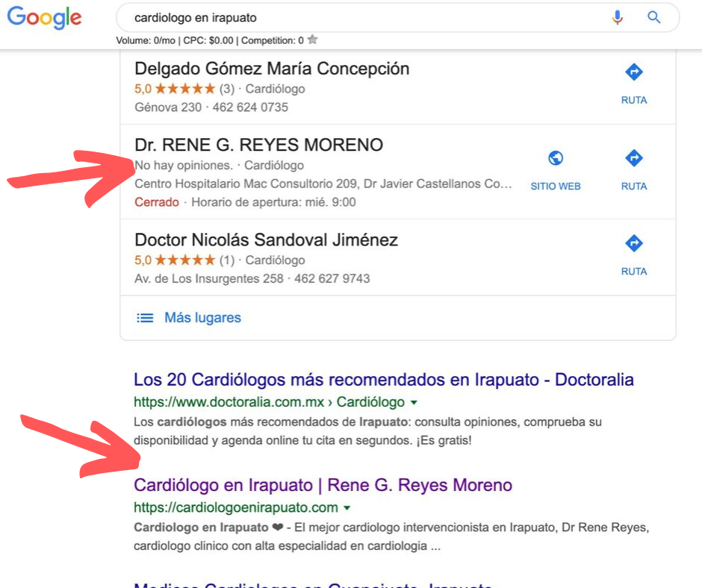Click the 'Volume: 0/mo | CPC: $0.00' stats text
Screen dimensions: 702x588
pyautogui.click(x=175, y=41)
